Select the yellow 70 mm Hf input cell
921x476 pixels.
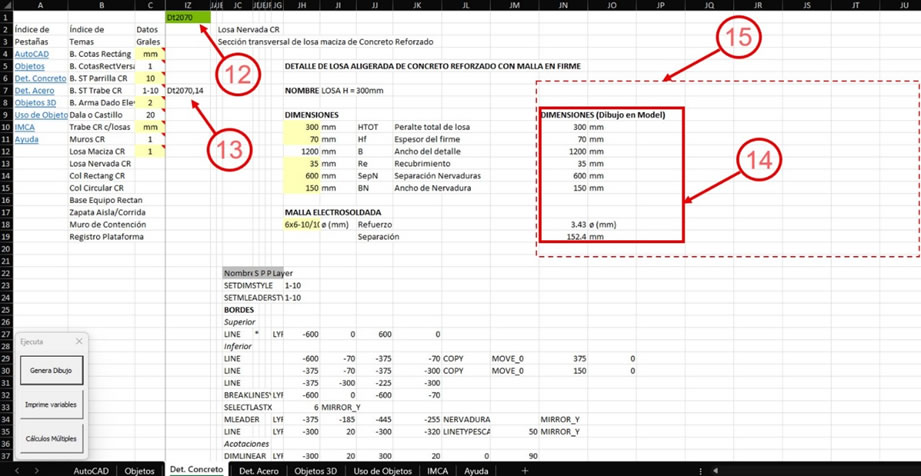[301, 140]
